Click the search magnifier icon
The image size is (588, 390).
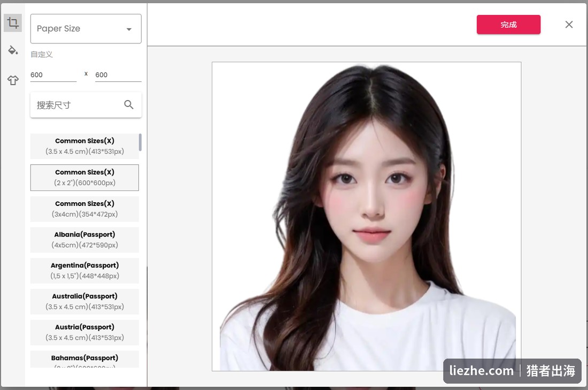[129, 105]
